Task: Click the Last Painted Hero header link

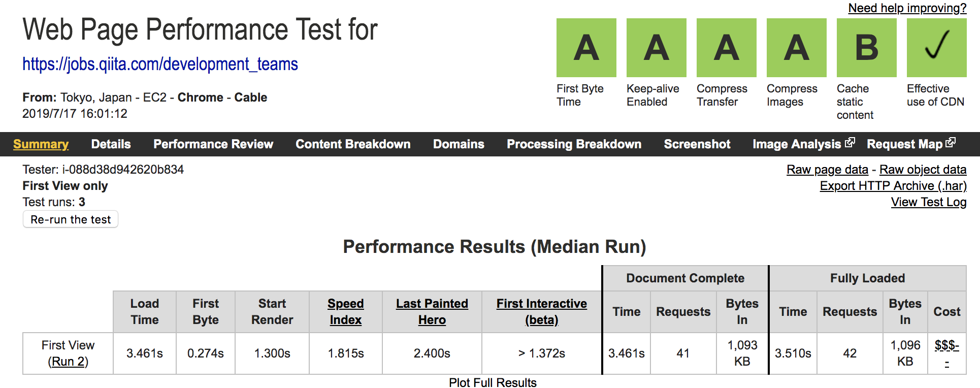Action: tap(432, 312)
